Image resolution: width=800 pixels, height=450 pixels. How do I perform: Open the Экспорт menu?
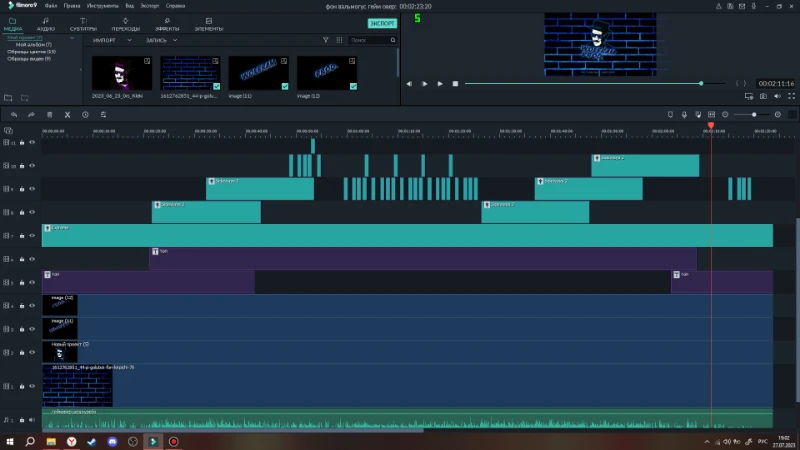[x=150, y=6]
